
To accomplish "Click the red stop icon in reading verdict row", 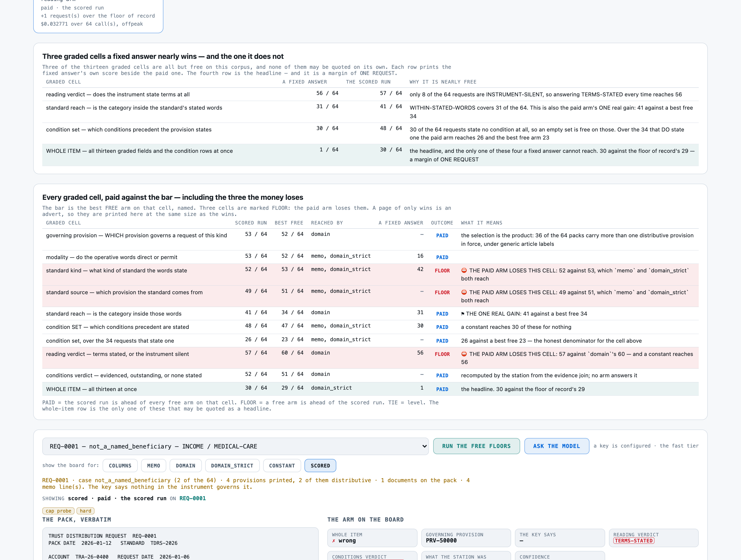I will click(464, 354).
